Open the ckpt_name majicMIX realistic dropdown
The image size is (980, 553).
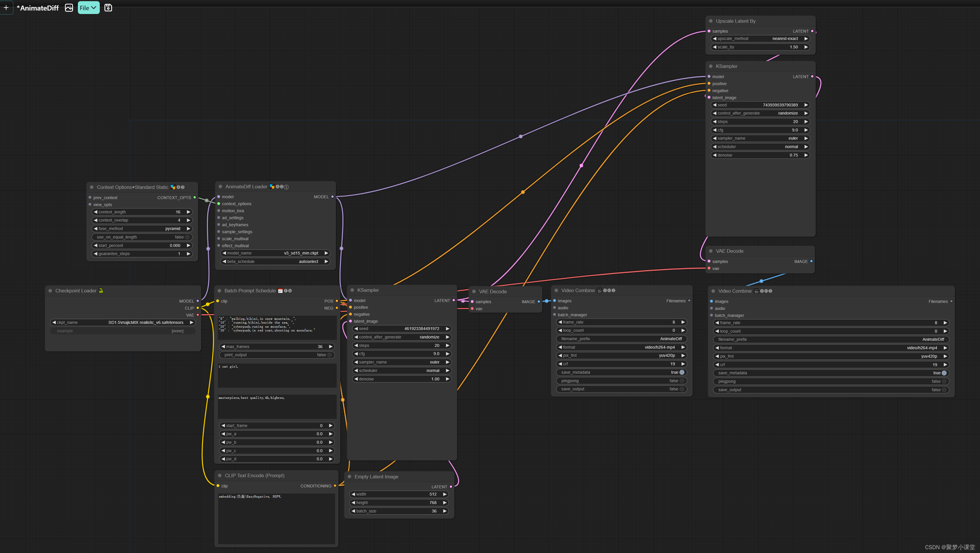click(x=123, y=322)
